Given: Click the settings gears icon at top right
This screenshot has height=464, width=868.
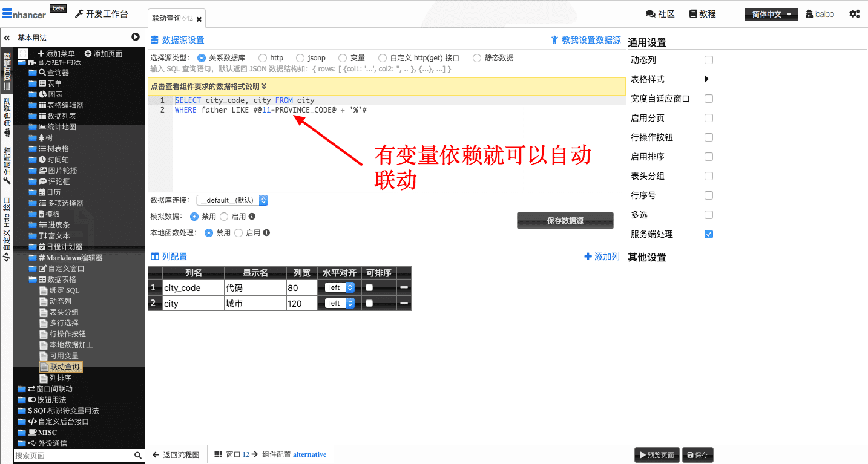Looking at the screenshot, I should pyautogui.click(x=854, y=14).
